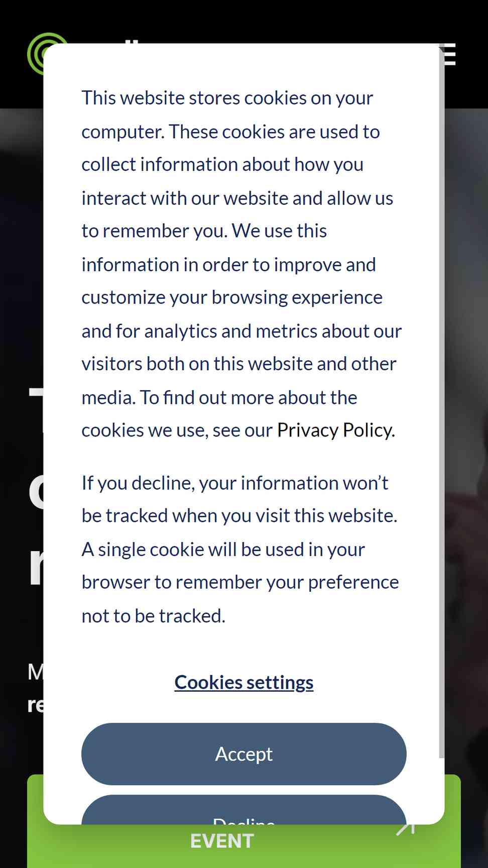Click the cookie dialog scrollbar thumb
This screenshot has width=488, height=868.
[442, 401]
